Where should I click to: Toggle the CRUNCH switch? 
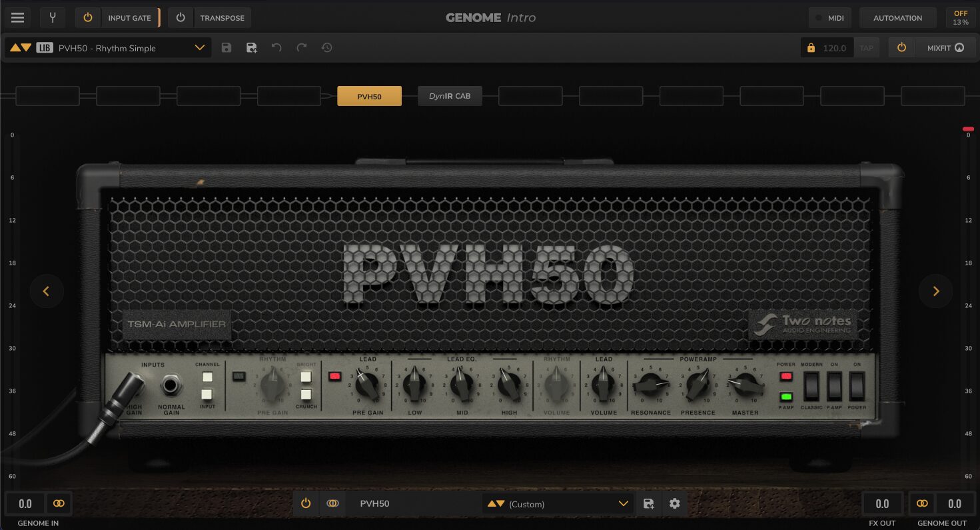(306, 394)
